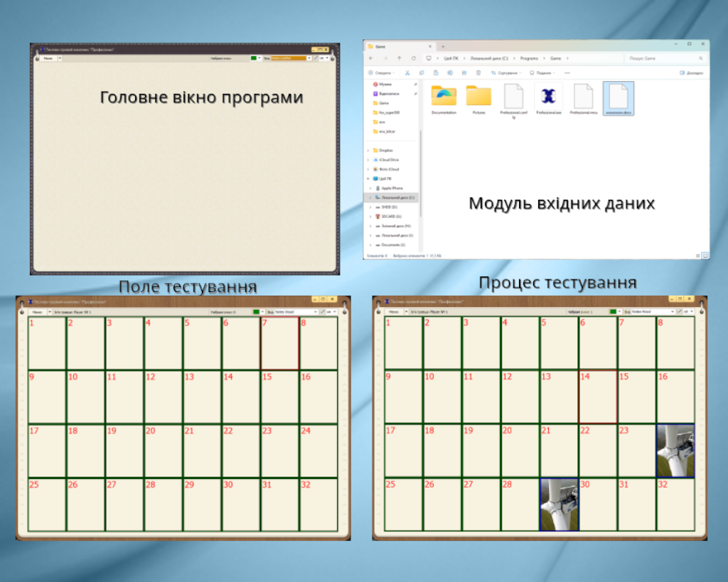Screen dimensions: 728x582
Task: Click green color swatch in Процес тестування window
Action: pos(613,311)
